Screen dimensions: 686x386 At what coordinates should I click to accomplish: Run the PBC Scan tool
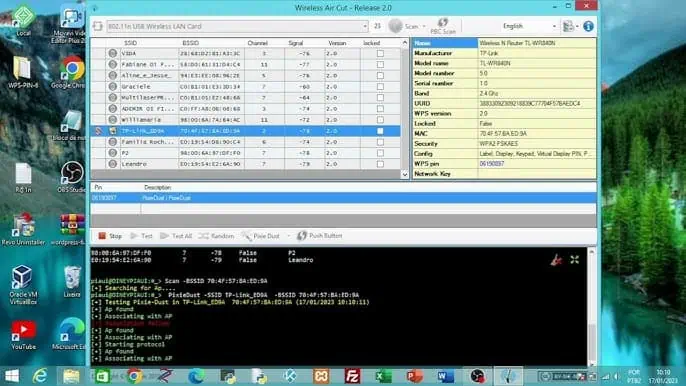click(443, 26)
